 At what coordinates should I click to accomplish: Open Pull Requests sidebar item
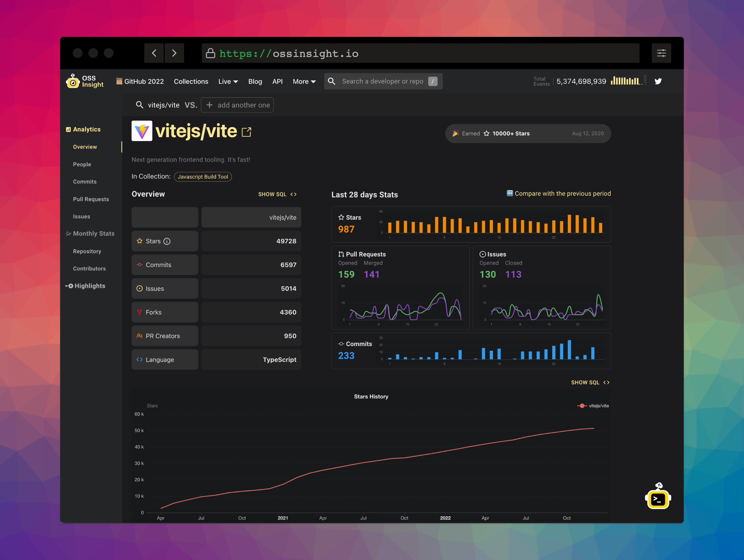(x=91, y=199)
